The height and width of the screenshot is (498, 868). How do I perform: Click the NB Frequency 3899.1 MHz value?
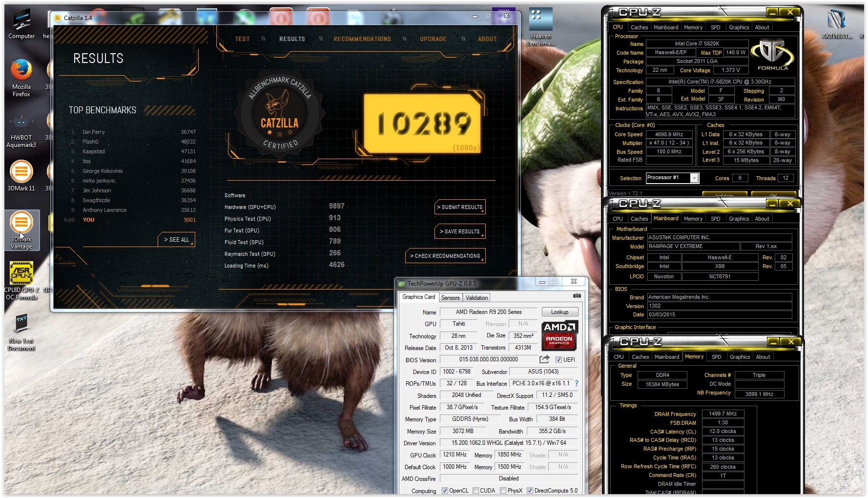click(759, 394)
